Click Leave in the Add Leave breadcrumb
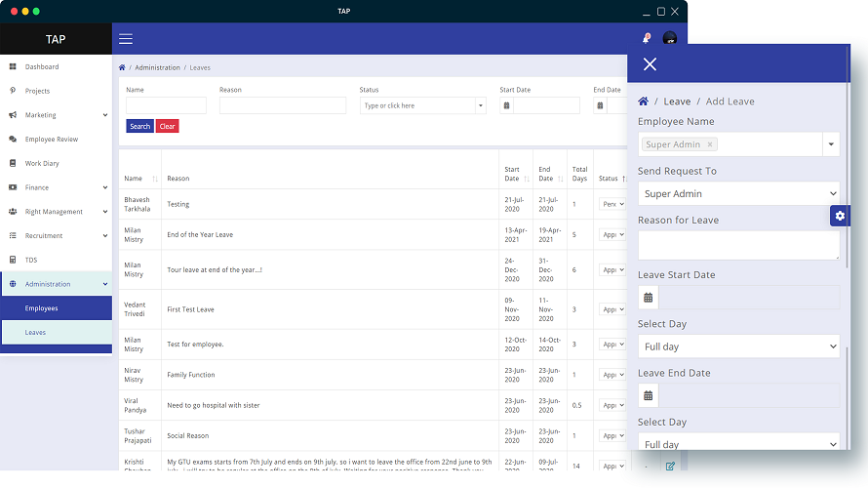Image resolution: width=868 pixels, height=488 pixels. 677,102
